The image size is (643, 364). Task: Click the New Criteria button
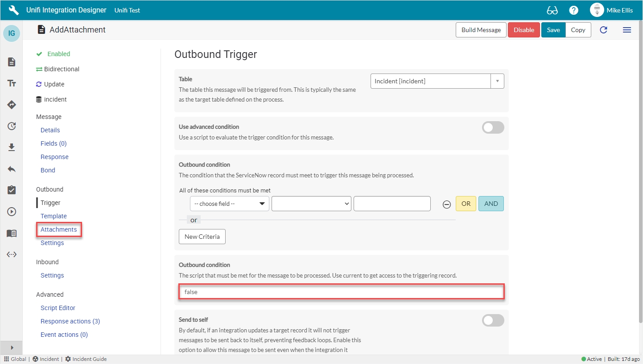pos(202,237)
